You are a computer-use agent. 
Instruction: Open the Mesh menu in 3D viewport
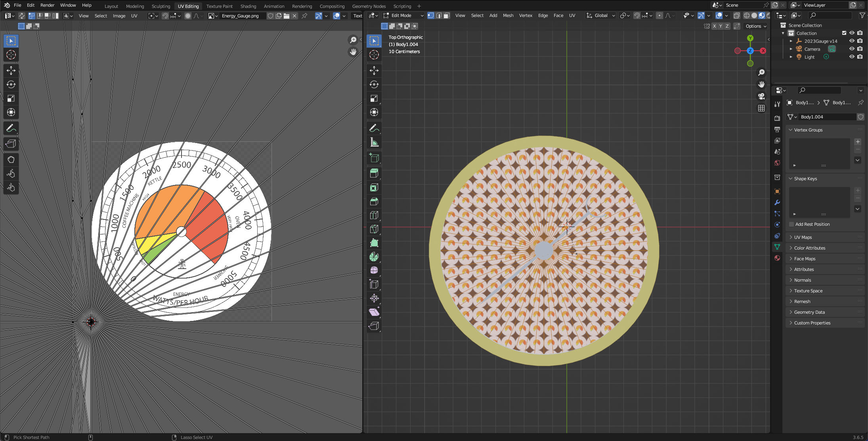click(x=508, y=15)
